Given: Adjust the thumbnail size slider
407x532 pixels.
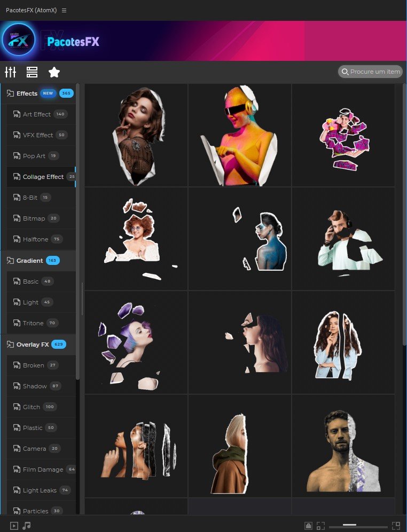Looking at the screenshot, I should pos(349,526).
